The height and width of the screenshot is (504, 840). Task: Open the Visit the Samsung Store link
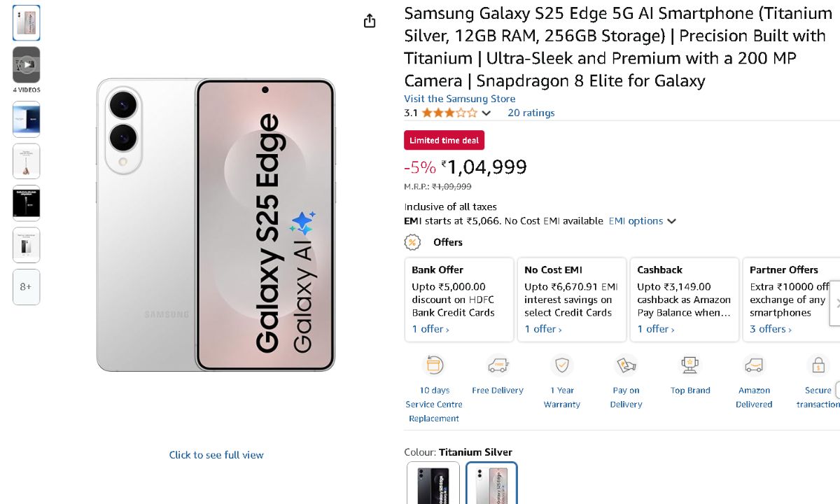click(460, 99)
